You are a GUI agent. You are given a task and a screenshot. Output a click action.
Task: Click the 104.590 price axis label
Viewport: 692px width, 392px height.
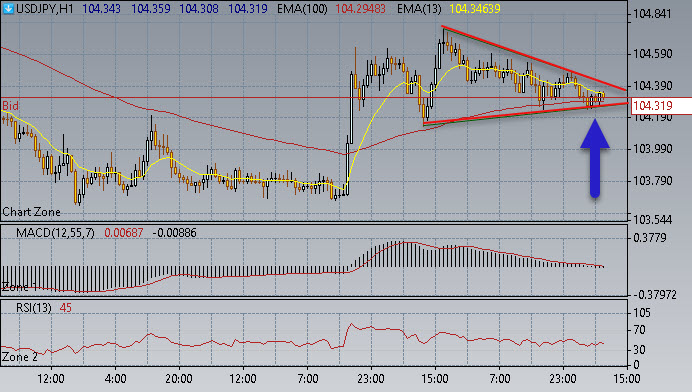click(652, 54)
